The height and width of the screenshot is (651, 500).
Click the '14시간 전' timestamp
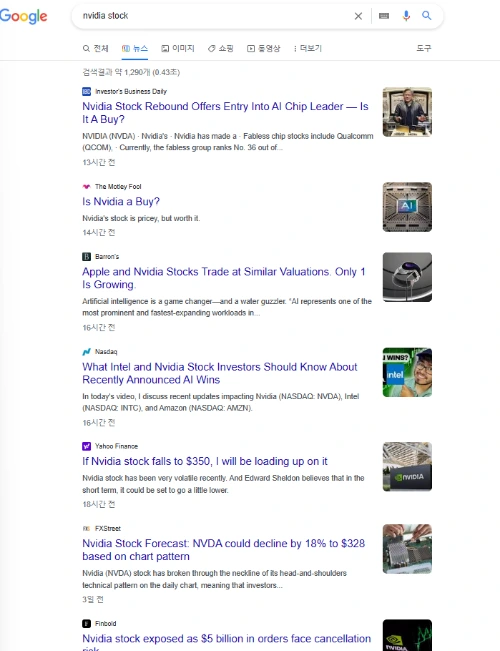point(98,232)
